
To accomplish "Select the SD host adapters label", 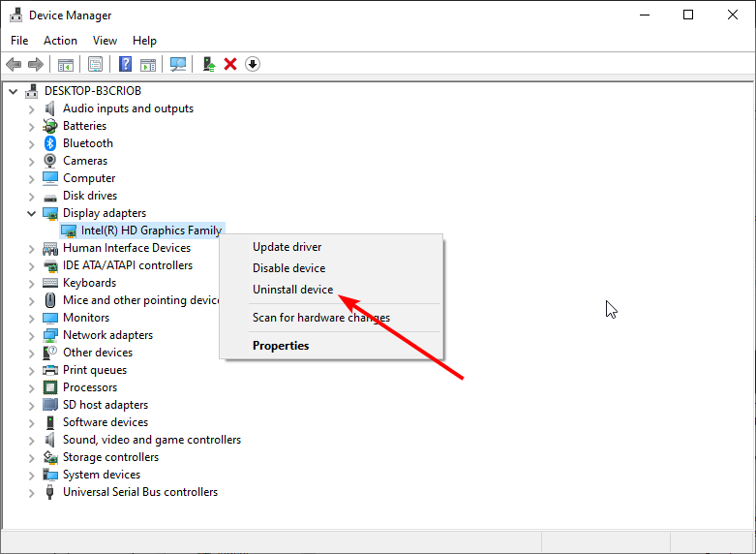I will click(106, 405).
